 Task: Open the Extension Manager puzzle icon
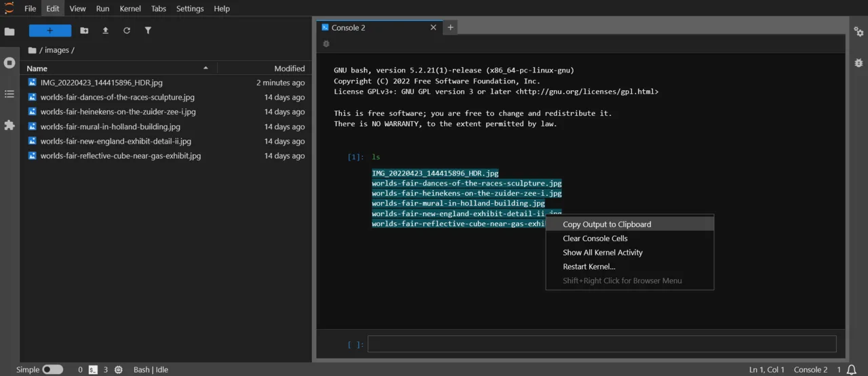tap(9, 125)
